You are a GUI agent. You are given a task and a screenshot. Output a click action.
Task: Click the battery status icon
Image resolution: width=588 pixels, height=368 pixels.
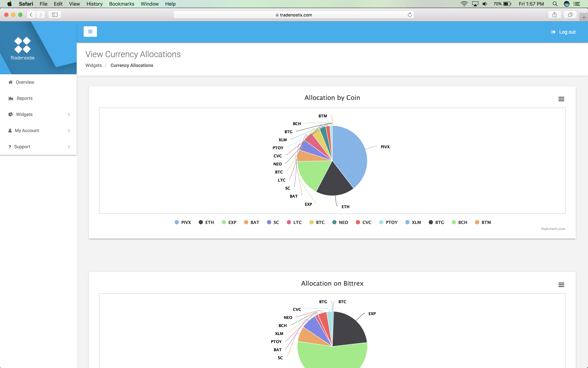click(x=507, y=4)
